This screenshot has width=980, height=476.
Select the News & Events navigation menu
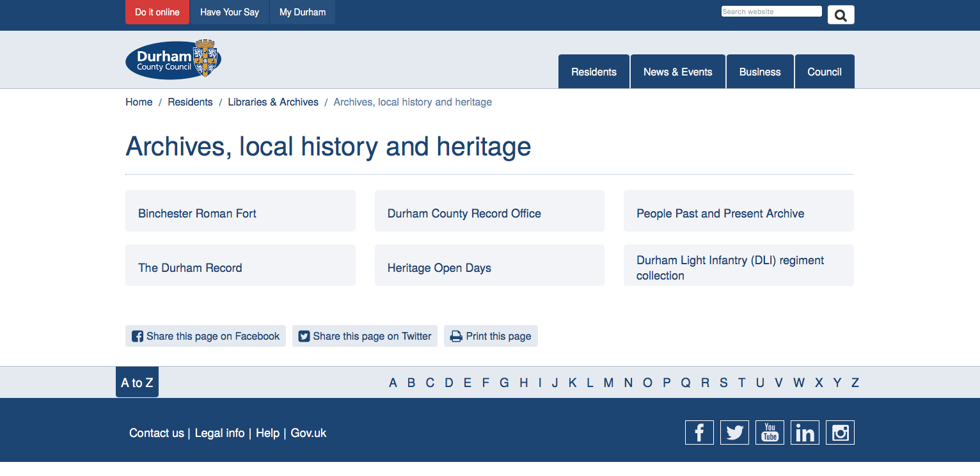click(678, 72)
